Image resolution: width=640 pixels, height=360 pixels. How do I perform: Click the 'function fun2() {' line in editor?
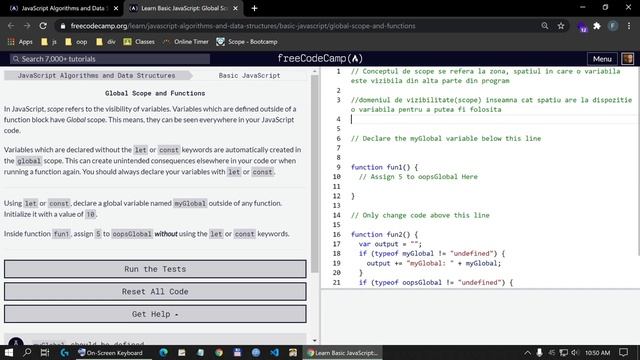click(x=384, y=234)
